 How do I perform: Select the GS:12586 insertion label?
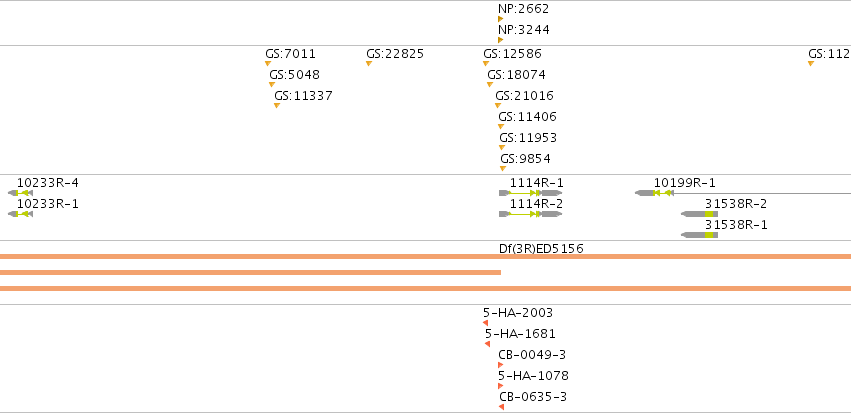(x=512, y=54)
